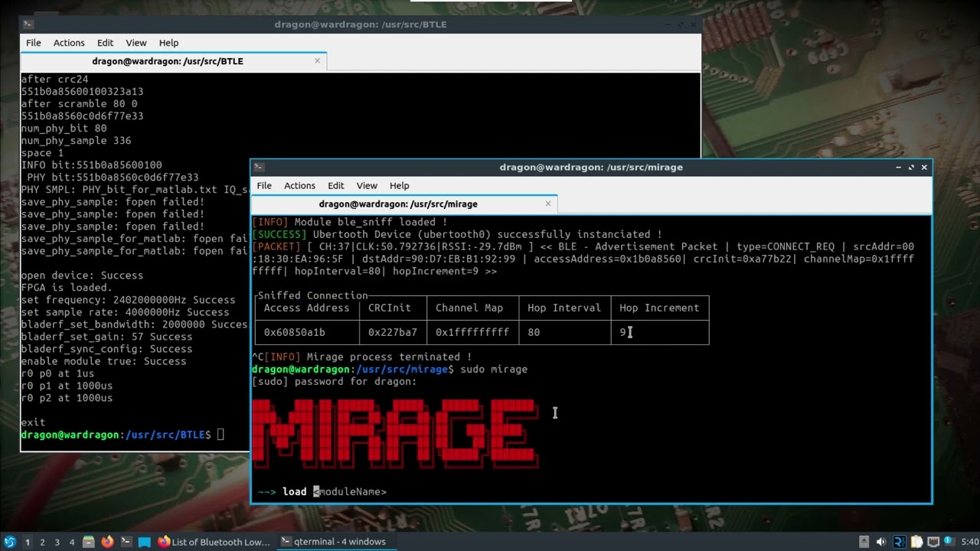Click the taskbar clock showing 5:40
Viewport: 980px width, 551px height.
tap(969, 542)
